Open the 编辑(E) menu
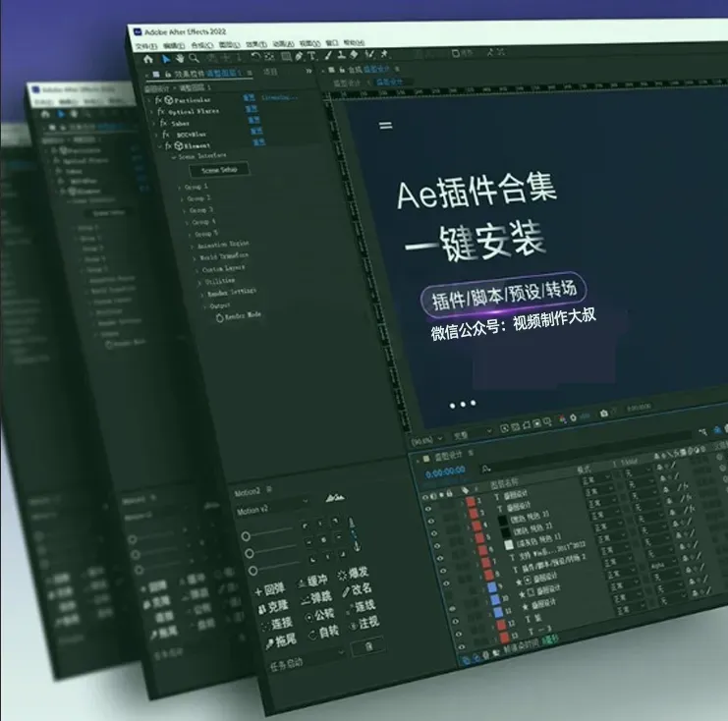This screenshot has height=721, width=728. pos(174,45)
